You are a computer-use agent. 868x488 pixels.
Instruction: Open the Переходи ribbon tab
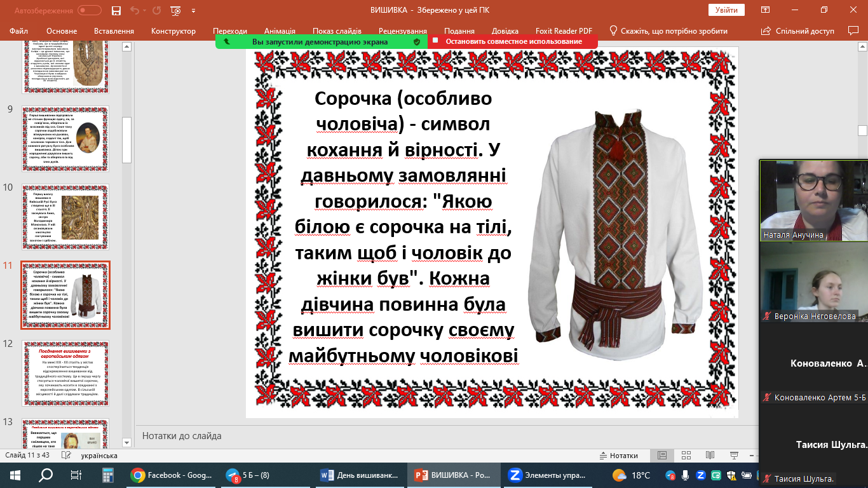(230, 31)
